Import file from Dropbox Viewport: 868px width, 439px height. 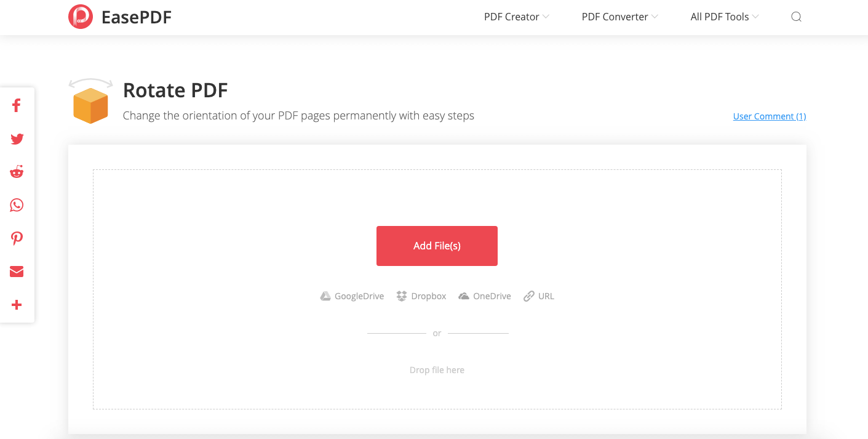coord(421,296)
